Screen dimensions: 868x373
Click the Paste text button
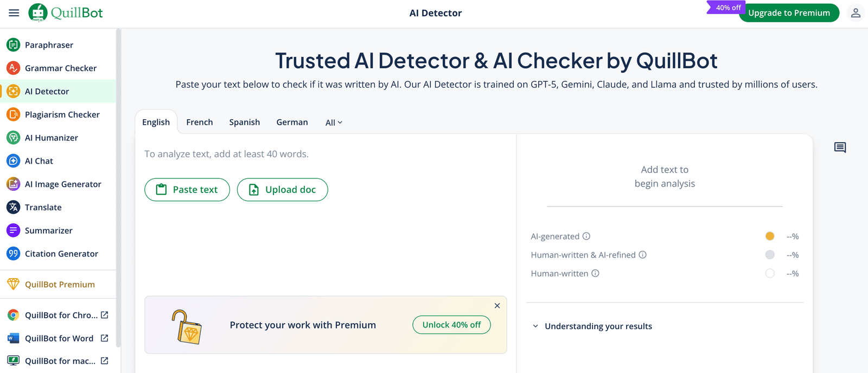[187, 190]
